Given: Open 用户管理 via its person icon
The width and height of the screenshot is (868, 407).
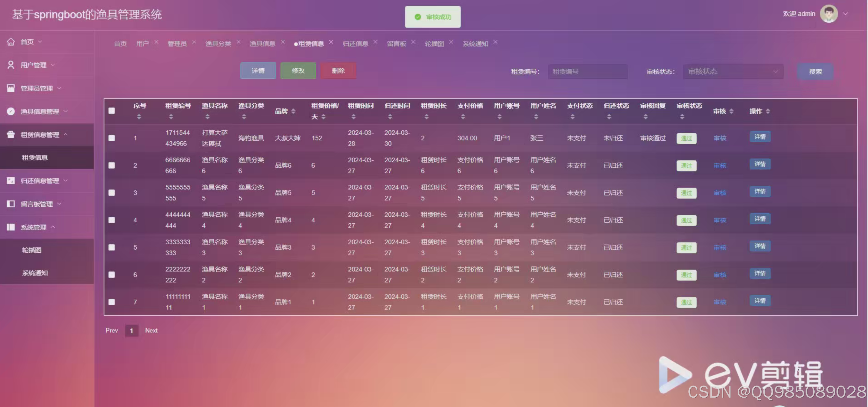Looking at the screenshot, I should coord(10,65).
